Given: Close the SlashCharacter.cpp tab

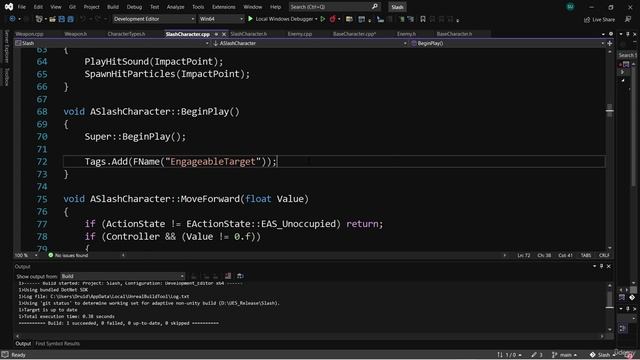Looking at the screenshot, I should pos(224,34).
